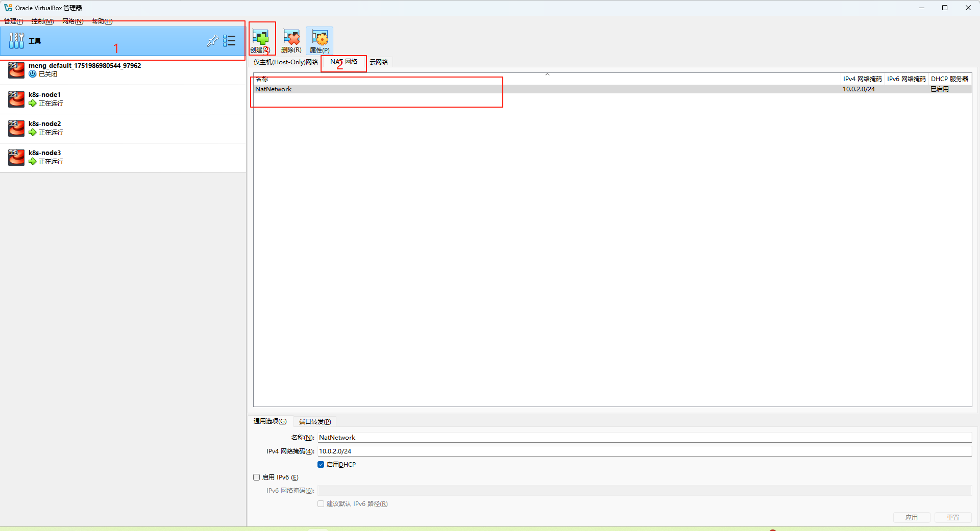Sort by the DHCP server column header
This screenshot has height=531, width=980.
950,79
